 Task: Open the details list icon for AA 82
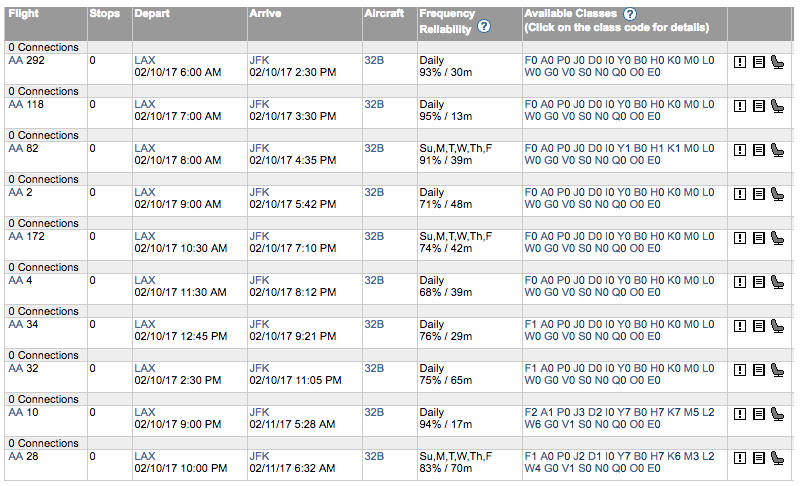759,150
